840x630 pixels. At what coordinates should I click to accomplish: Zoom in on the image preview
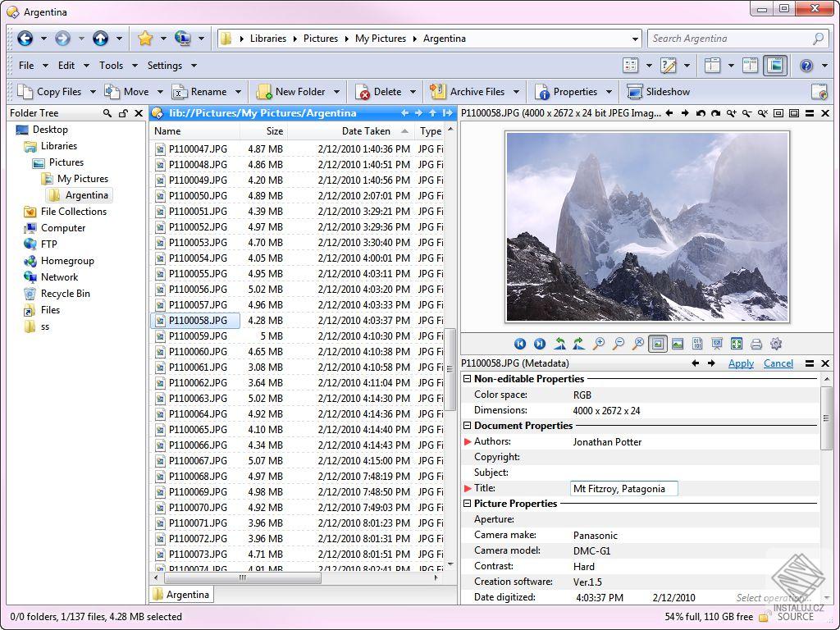(599, 344)
